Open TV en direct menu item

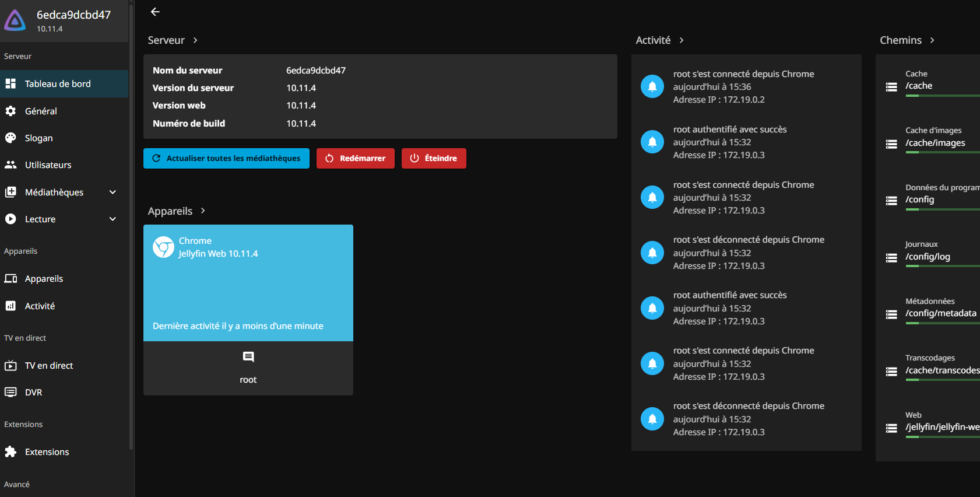[49, 366]
